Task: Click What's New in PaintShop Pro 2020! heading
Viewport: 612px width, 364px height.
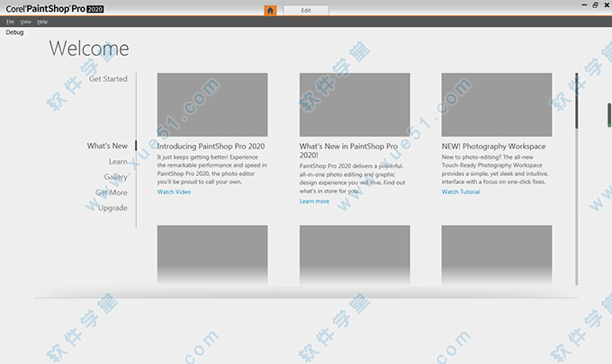Action: click(348, 150)
